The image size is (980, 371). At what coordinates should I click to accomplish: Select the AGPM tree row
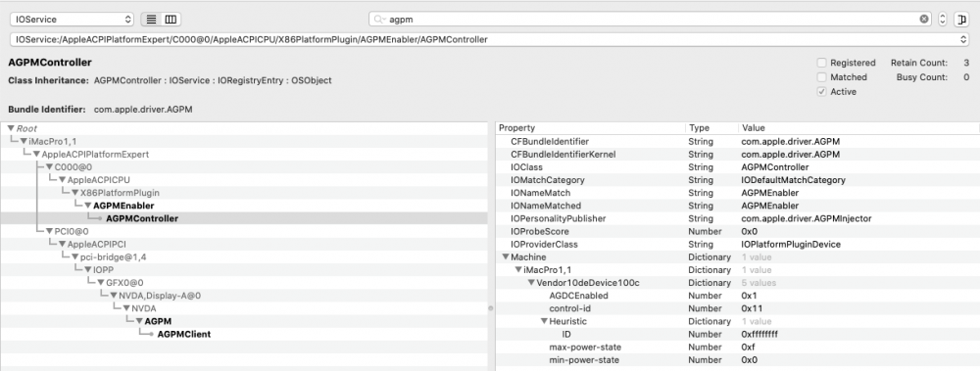pos(244,321)
